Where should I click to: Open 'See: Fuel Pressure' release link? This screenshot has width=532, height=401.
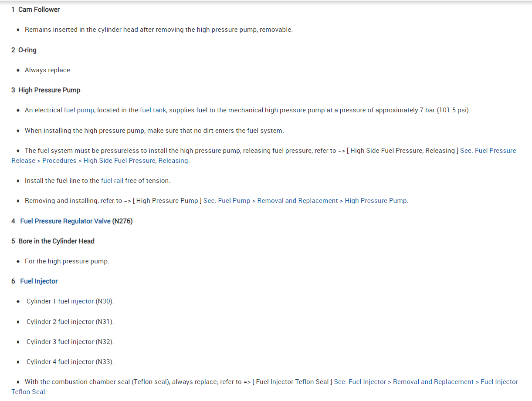pyautogui.click(x=488, y=151)
